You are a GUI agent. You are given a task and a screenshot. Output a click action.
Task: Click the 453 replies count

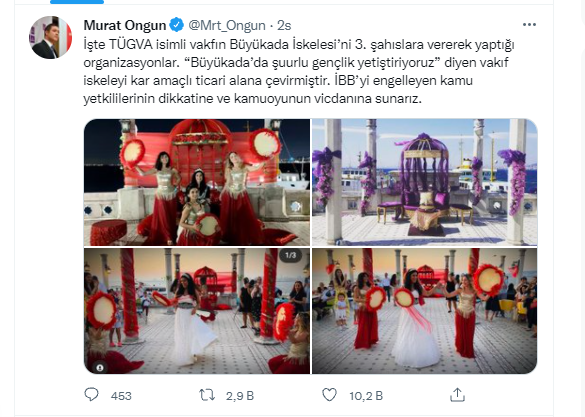121,396
